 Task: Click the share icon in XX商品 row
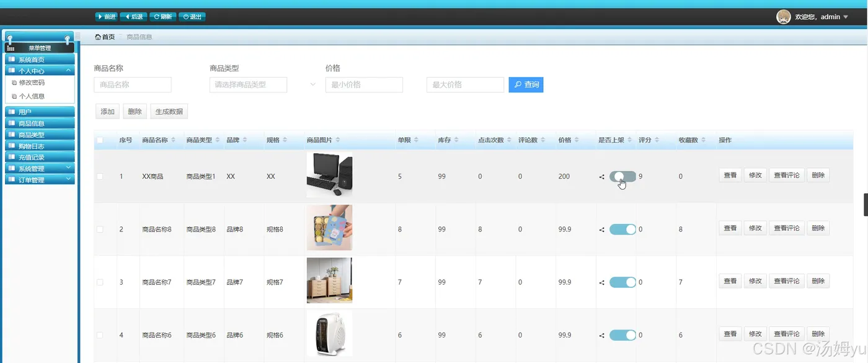[602, 177]
